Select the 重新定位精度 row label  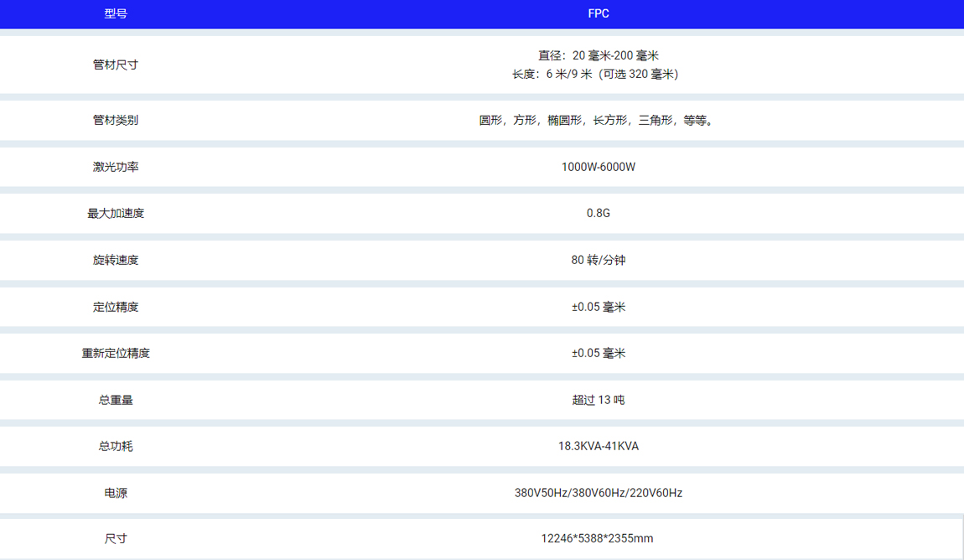pos(116,353)
